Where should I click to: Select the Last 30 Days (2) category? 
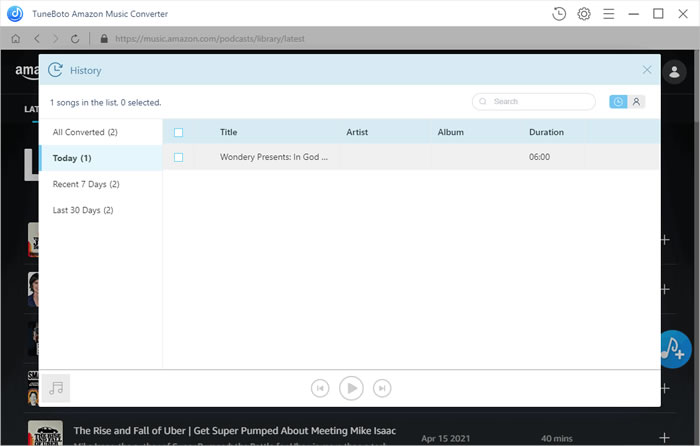click(100, 210)
